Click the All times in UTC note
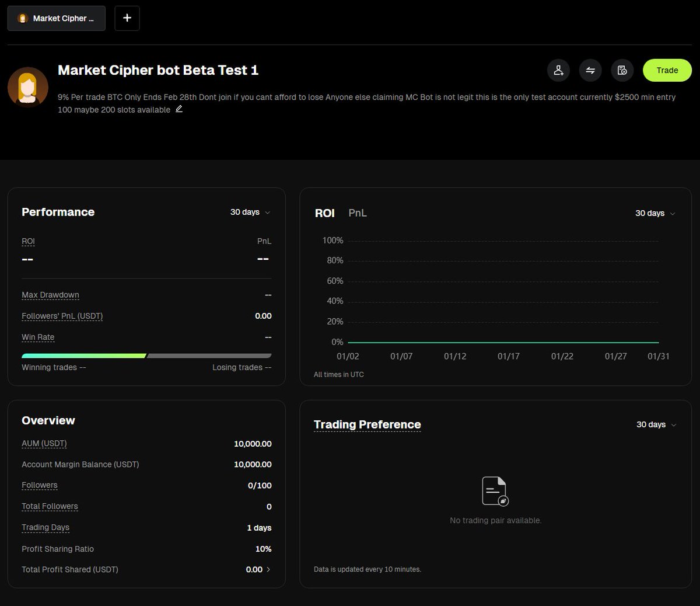Image resolution: width=700 pixels, height=606 pixels. pyautogui.click(x=339, y=374)
